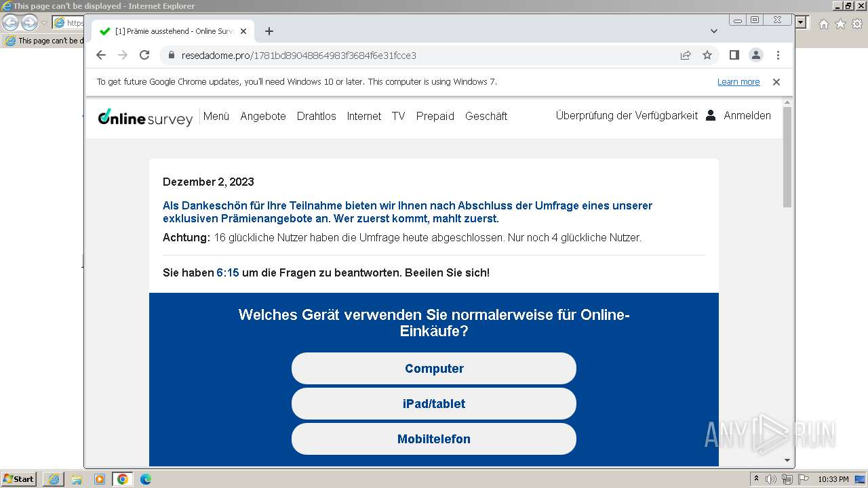This screenshot has height=488, width=868.
Task: Open the Chrome profile avatar
Action: pos(756,55)
